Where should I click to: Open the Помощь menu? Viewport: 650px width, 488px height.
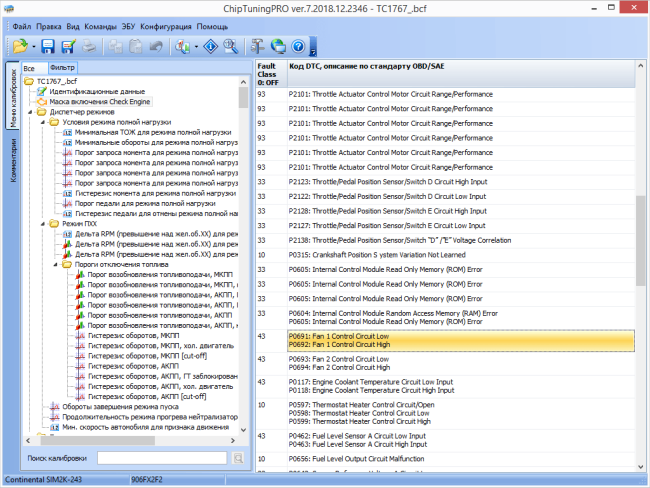click(x=212, y=27)
